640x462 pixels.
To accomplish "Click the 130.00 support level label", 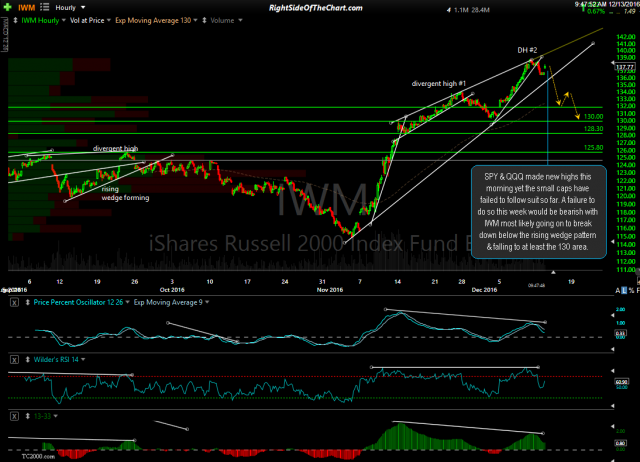I will (x=593, y=116).
